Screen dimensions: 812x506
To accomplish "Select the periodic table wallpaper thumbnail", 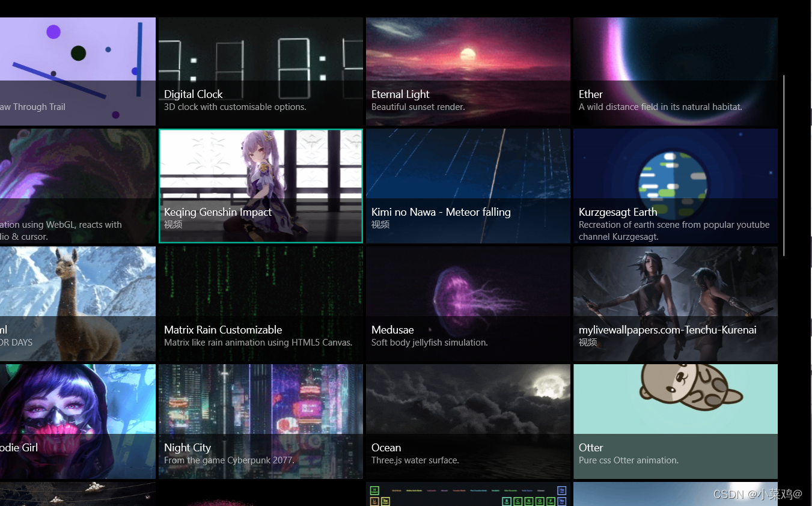I will [468, 494].
